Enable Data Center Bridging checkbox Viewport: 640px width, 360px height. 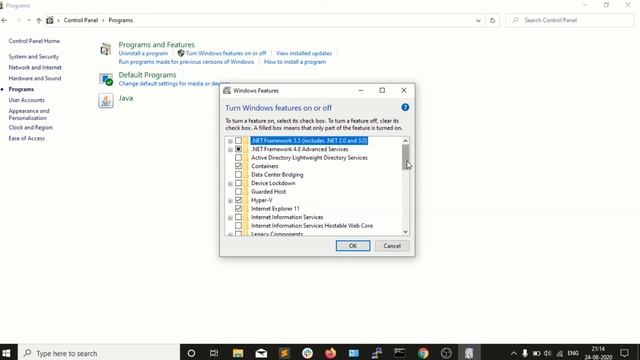[x=238, y=175]
